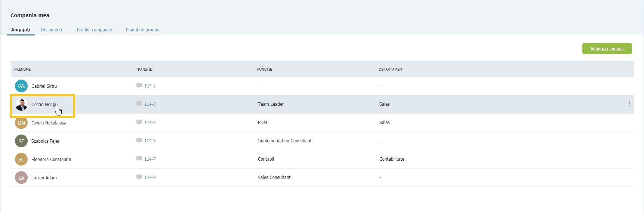Sort by the PRENUME column header
Screen dimensions: 644x213
pyautogui.click(x=22, y=69)
